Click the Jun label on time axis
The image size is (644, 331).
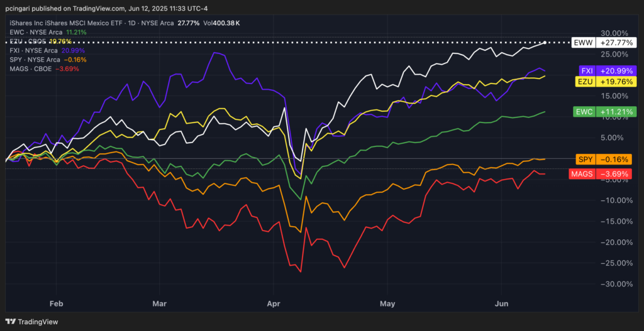501,304
